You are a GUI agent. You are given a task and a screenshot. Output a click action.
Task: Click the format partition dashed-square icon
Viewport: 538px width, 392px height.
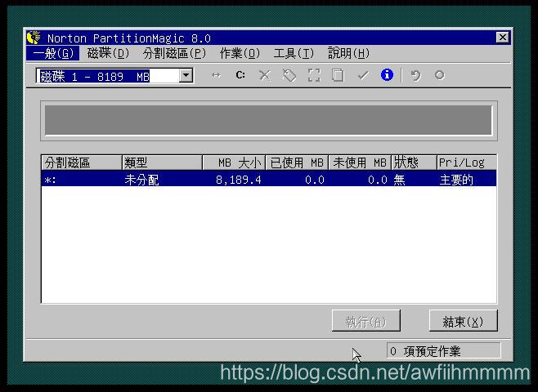tap(314, 75)
